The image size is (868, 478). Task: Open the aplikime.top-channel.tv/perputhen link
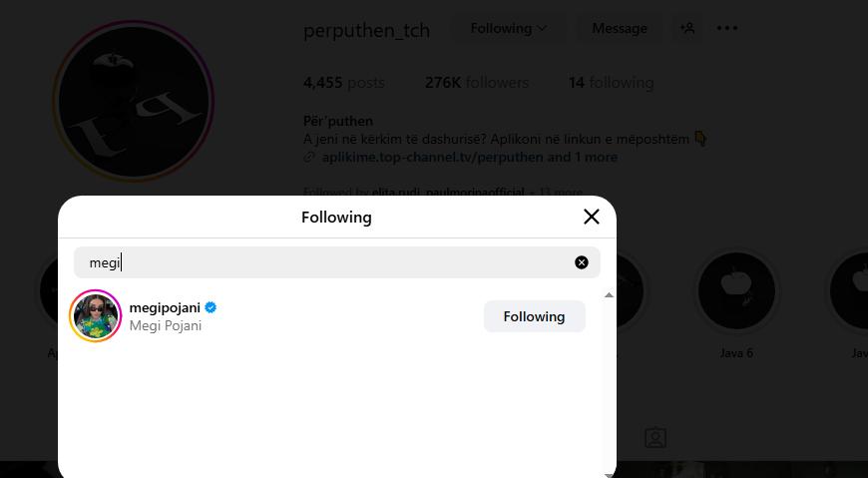coord(433,157)
